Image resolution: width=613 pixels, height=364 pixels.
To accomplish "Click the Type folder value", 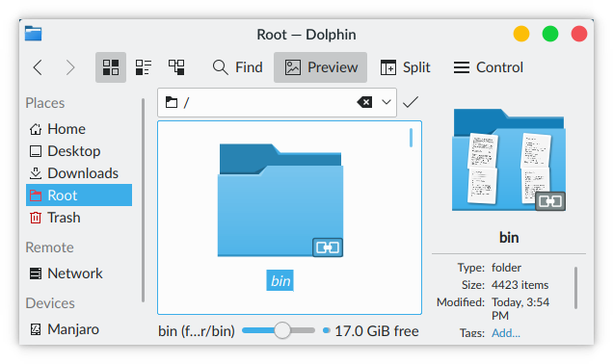I will pyautogui.click(x=506, y=268).
